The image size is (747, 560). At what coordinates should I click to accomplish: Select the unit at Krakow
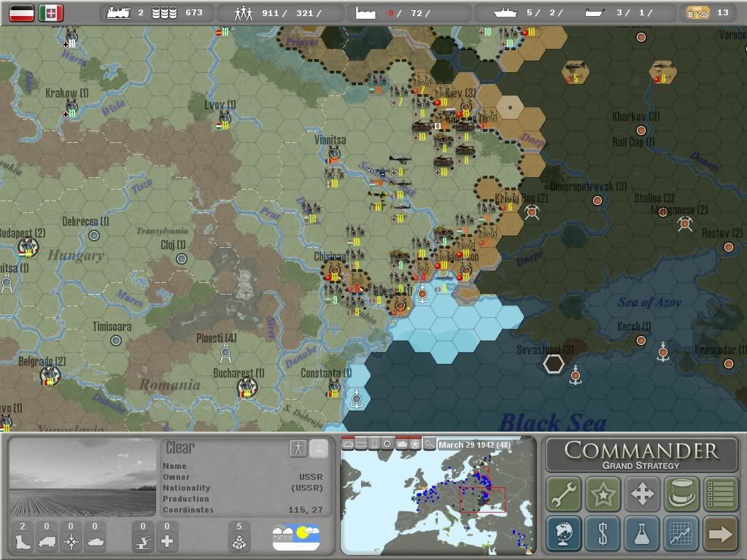[x=71, y=107]
